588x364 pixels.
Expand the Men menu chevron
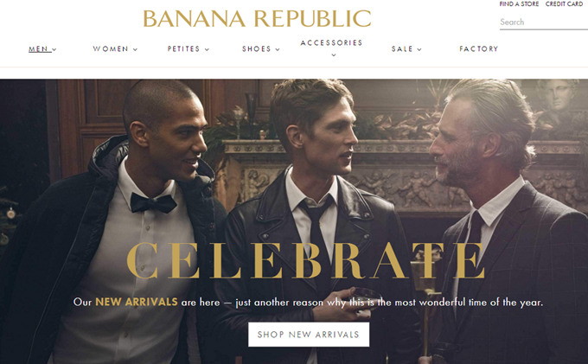[54, 49]
